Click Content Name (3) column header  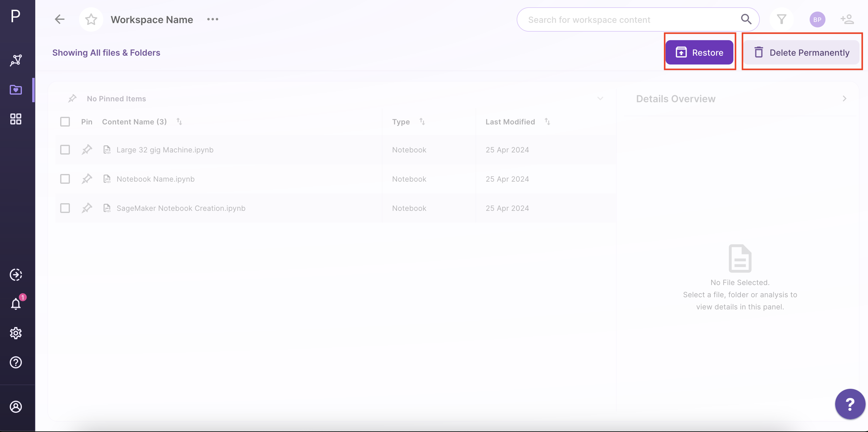click(134, 122)
